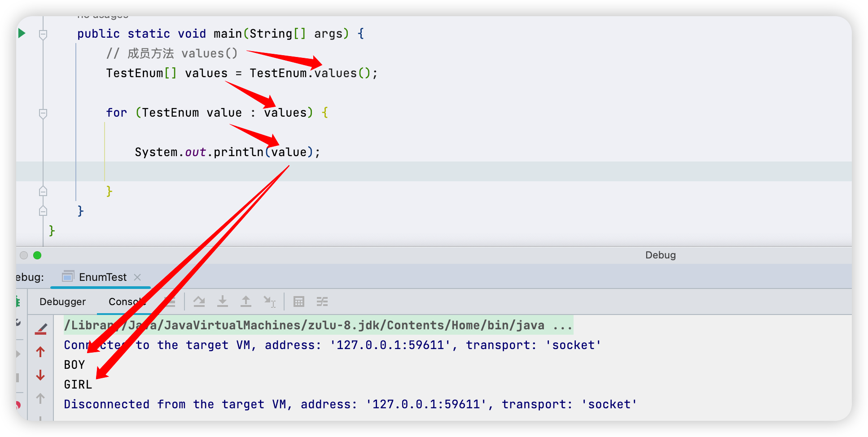Click Run to Cursor icon
This screenshot has width=868, height=437.
(x=269, y=302)
